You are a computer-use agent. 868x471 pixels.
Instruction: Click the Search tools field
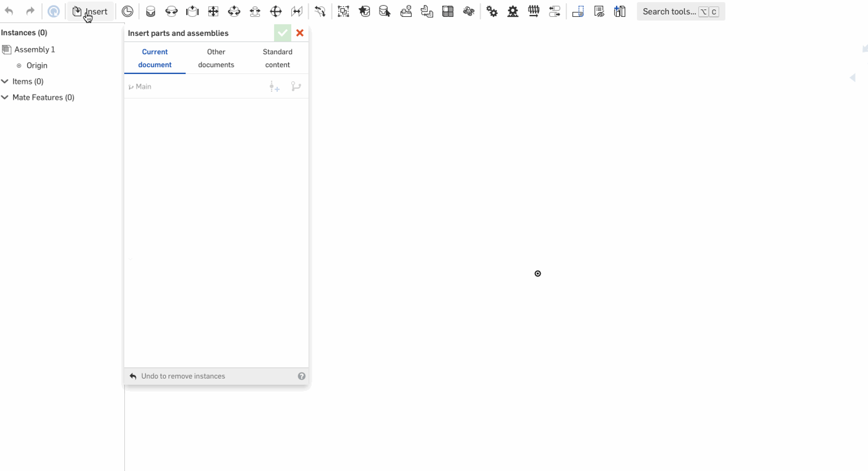tap(669, 11)
